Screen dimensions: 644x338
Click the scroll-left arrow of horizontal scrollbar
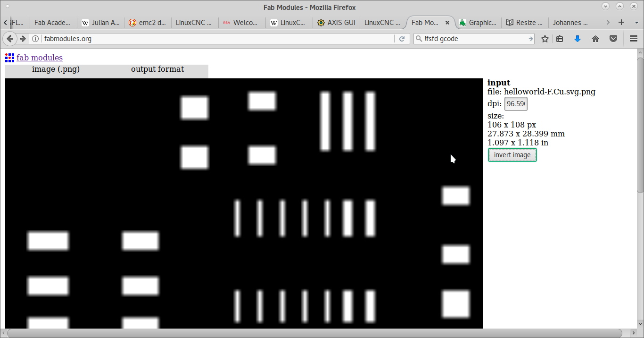[3, 333]
